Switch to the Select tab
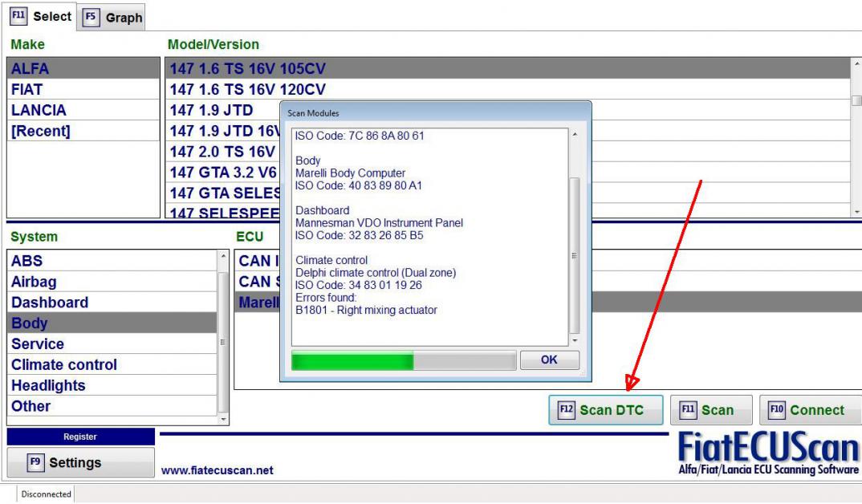Image resolution: width=862 pixels, height=504 pixels. [x=41, y=16]
